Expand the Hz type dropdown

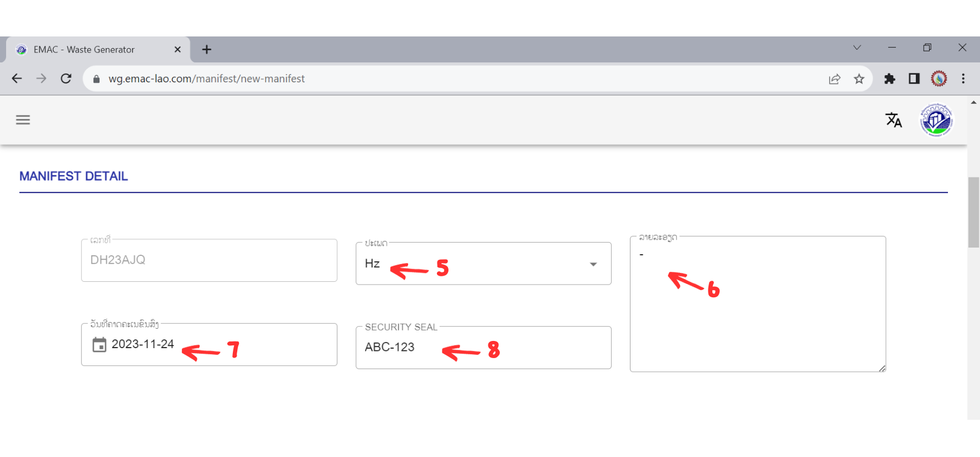click(593, 264)
